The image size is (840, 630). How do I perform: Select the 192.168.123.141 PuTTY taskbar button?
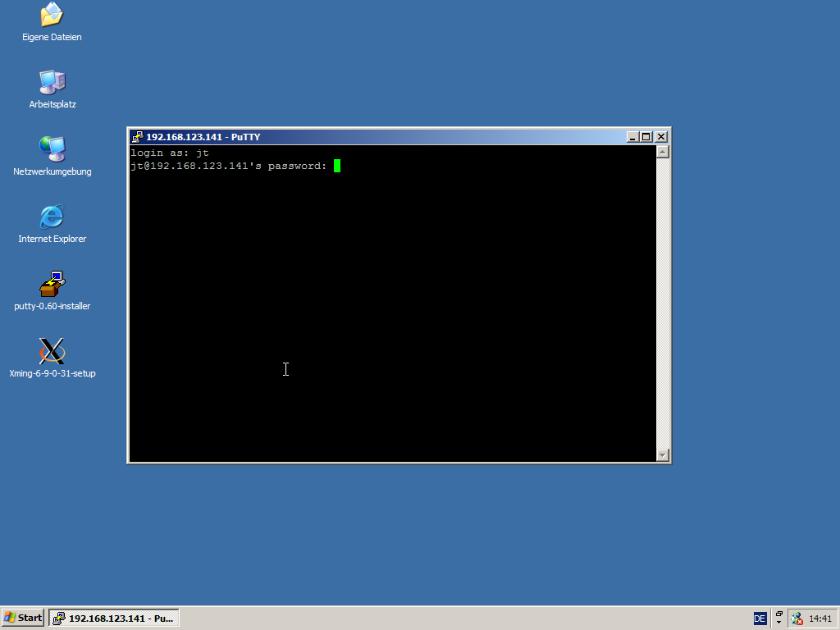click(x=114, y=618)
